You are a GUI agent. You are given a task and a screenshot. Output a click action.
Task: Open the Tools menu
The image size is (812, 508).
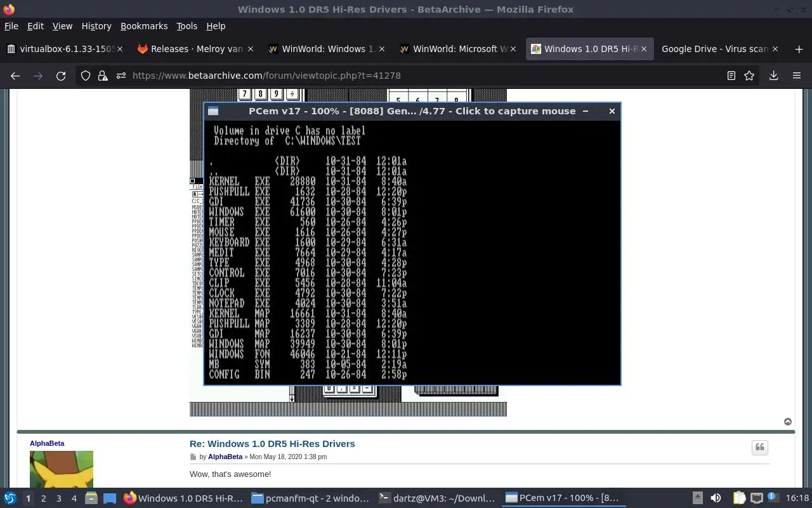pos(187,26)
